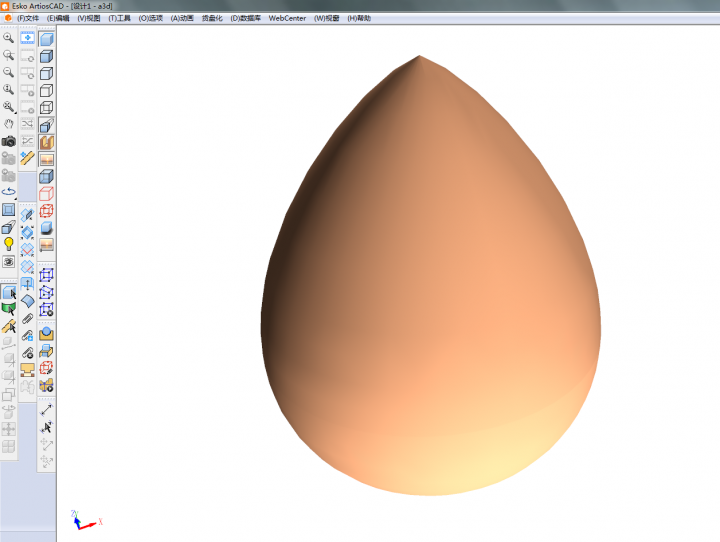Select the hand pan tool
This screenshot has height=542, width=720.
pyautogui.click(x=9, y=124)
